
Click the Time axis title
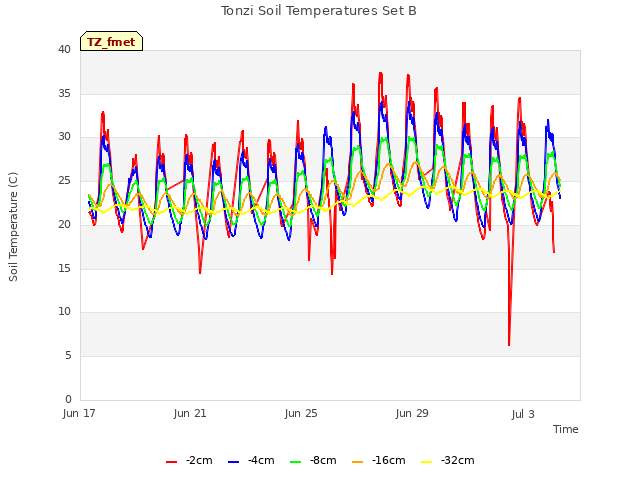click(x=566, y=429)
